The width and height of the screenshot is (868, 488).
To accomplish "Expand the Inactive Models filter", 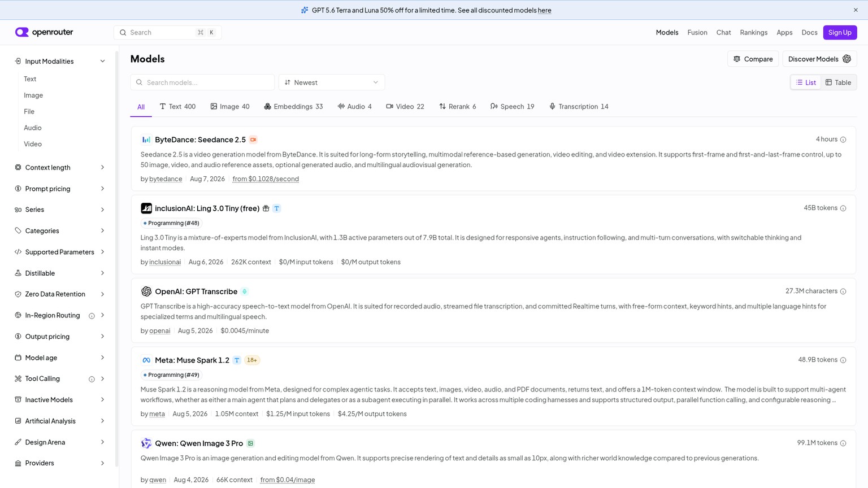I will 60,400.
